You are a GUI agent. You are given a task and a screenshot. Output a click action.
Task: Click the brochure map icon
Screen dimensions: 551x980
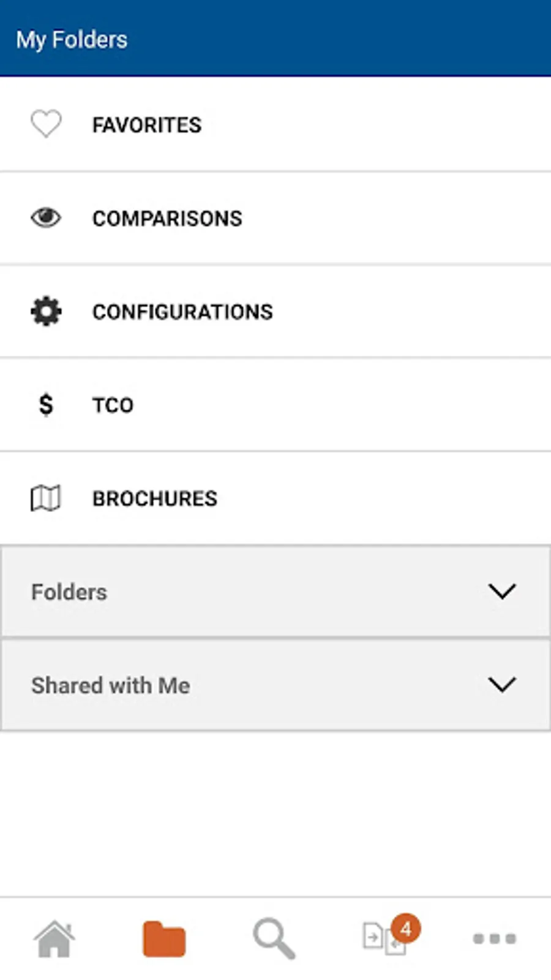[x=46, y=498]
